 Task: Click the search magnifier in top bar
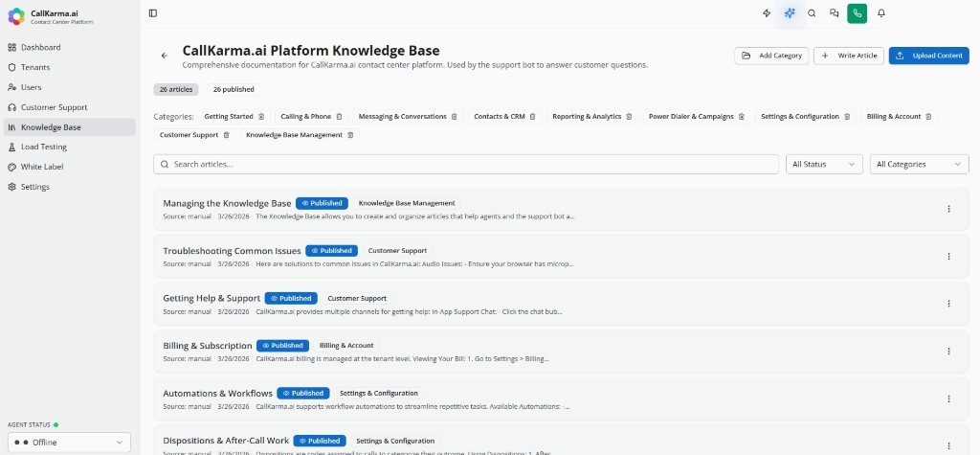point(812,13)
